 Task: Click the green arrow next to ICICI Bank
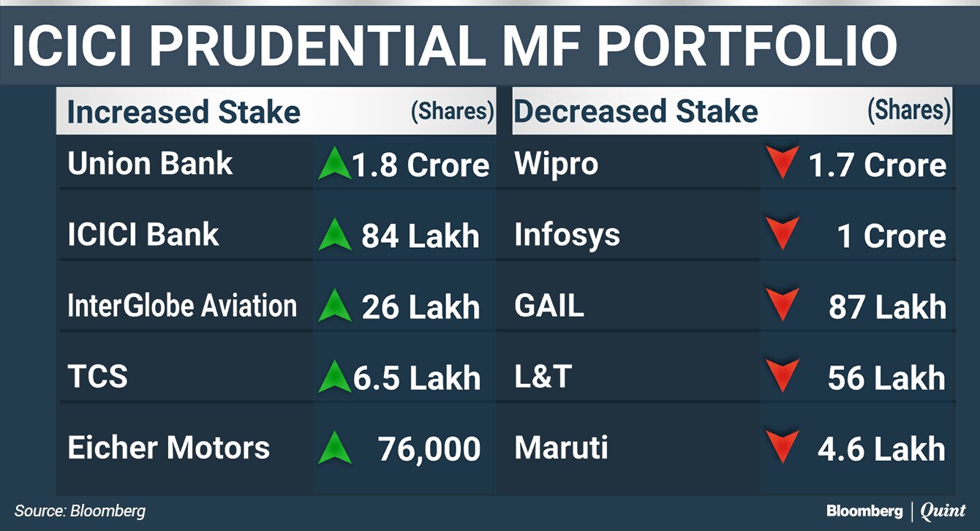(335, 236)
